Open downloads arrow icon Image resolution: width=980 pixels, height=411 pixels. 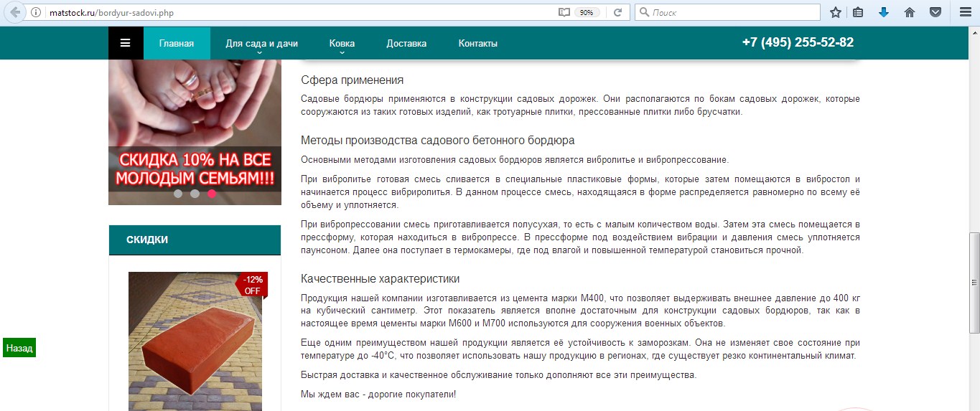tap(884, 12)
